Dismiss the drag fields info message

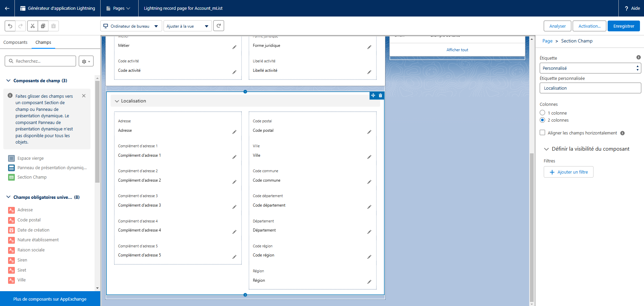tap(84, 96)
